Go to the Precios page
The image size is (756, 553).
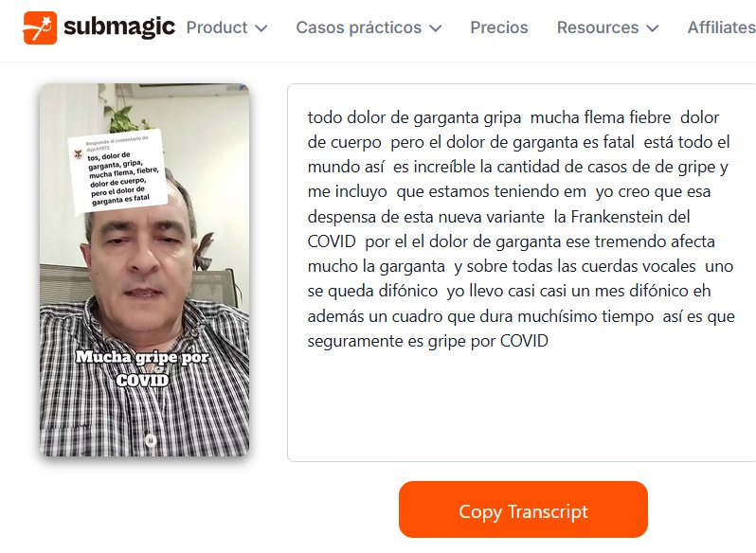499,27
